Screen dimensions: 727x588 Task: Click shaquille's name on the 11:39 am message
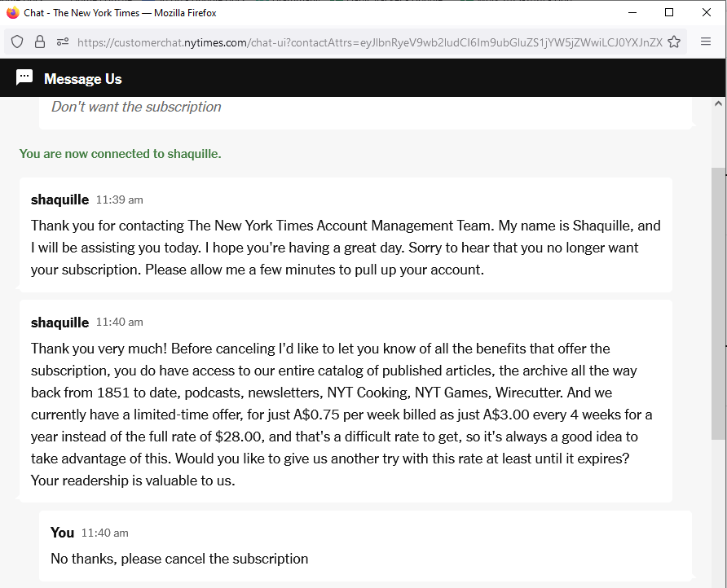[59, 200]
